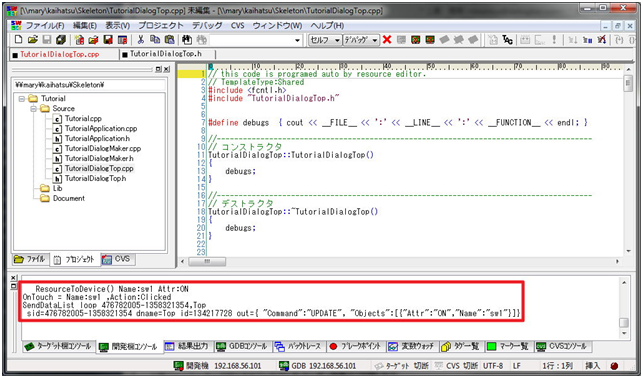Click the SWBC application icon in menu bar
The height and width of the screenshot is (378, 643).
[x=16, y=25]
